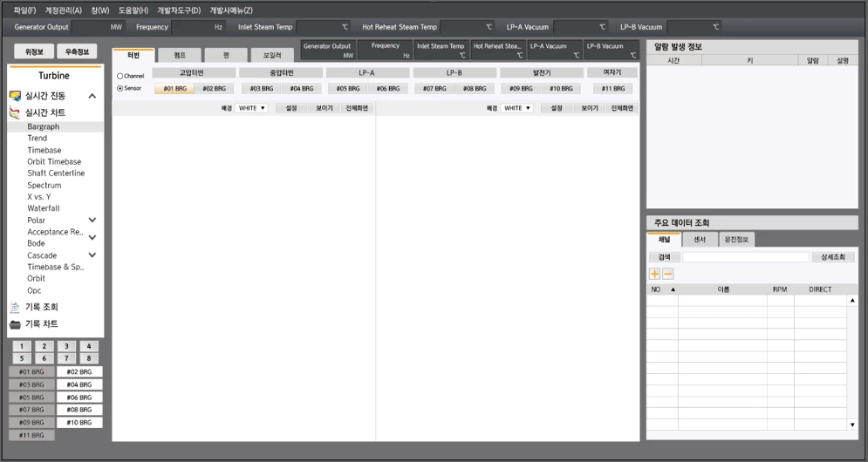Click left pane 설정 button

coord(291,108)
